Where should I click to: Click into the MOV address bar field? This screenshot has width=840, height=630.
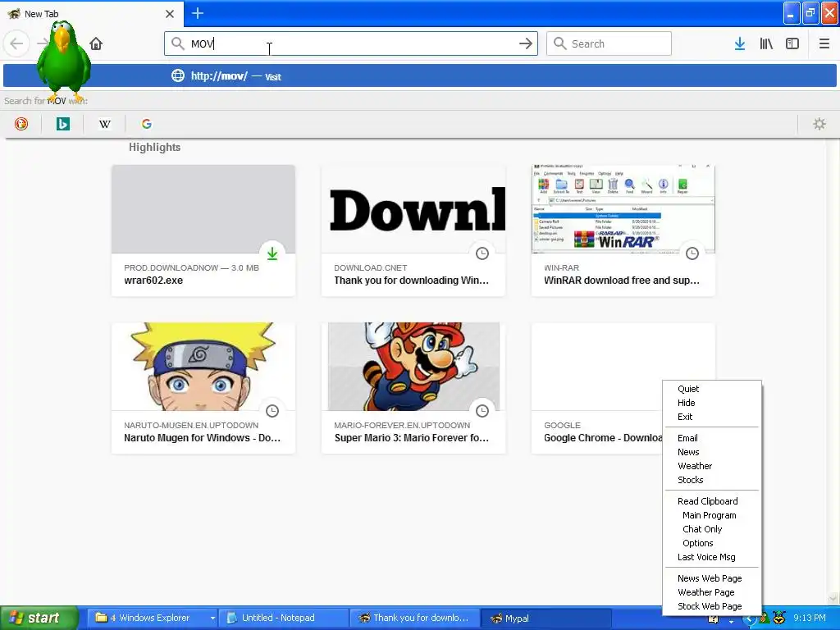[x=351, y=43]
